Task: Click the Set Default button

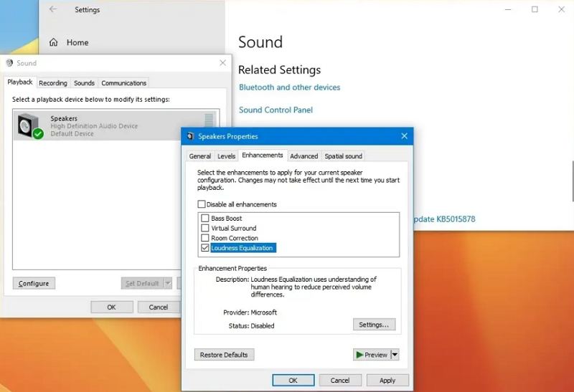Action: point(142,283)
